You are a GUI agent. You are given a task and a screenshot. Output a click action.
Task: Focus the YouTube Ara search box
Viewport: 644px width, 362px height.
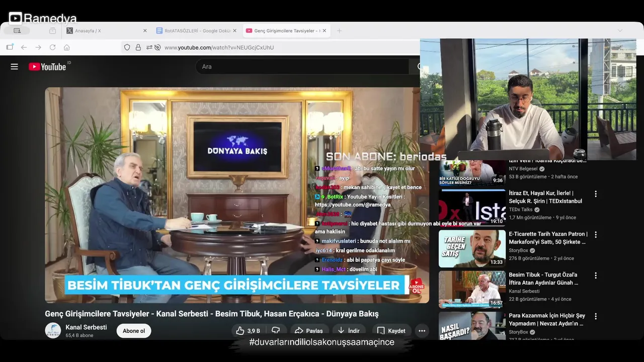(302, 66)
